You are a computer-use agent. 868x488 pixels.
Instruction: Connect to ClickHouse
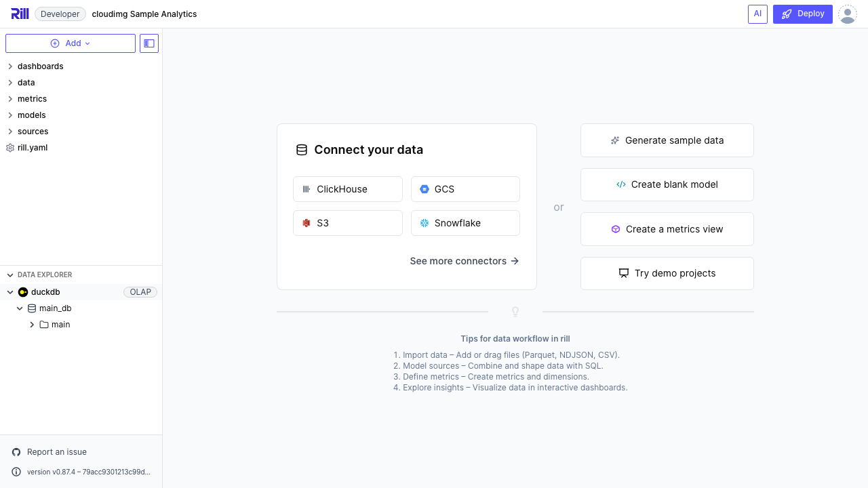click(x=348, y=189)
